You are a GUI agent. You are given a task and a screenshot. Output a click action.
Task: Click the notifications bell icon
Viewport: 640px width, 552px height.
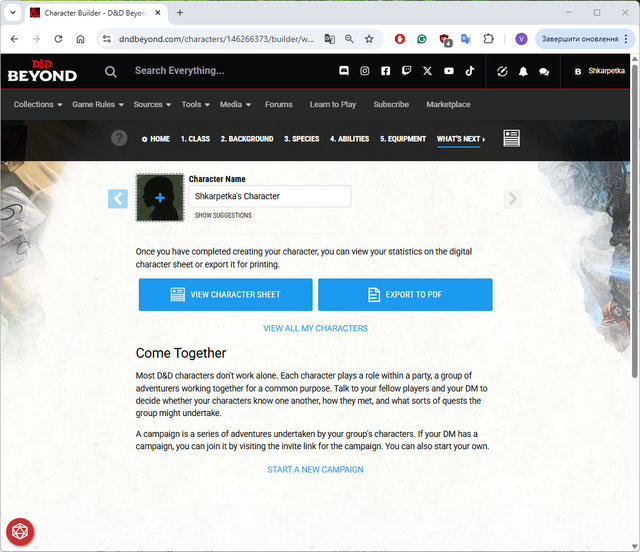click(x=523, y=71)
